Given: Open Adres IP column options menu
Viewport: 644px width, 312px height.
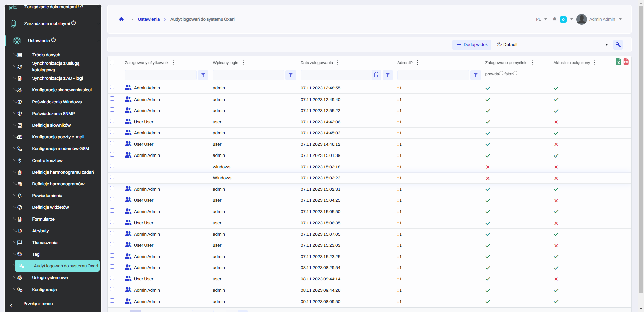Looking at the screenshot, I should point(417,63).
